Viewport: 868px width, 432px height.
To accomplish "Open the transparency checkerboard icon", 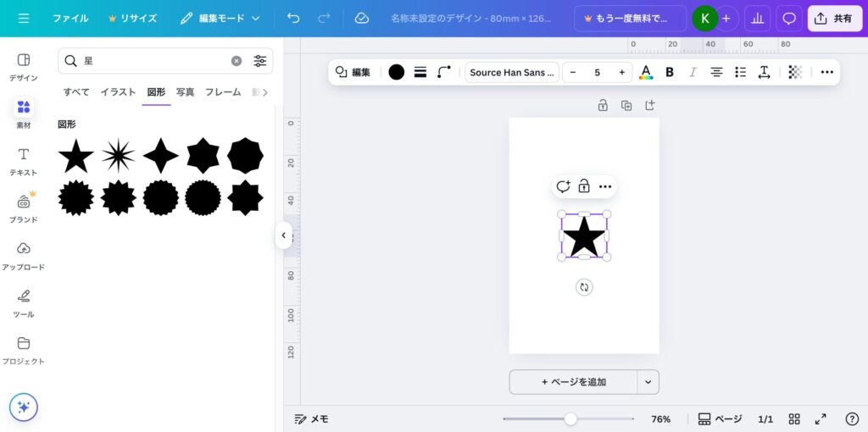I will [794, 72].
